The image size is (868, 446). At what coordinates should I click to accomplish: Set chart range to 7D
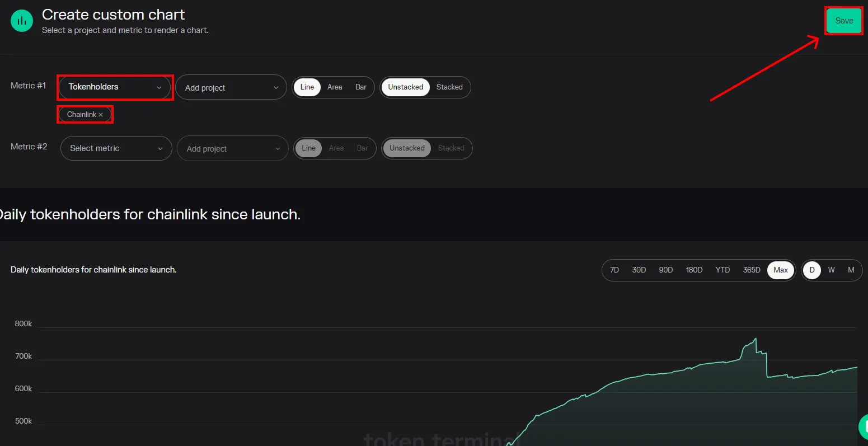pos(614,270)
